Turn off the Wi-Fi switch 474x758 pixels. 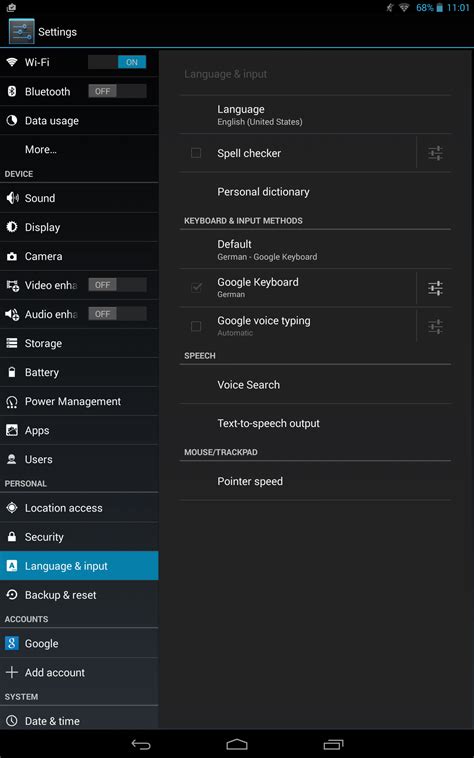[x=117, y=62]
